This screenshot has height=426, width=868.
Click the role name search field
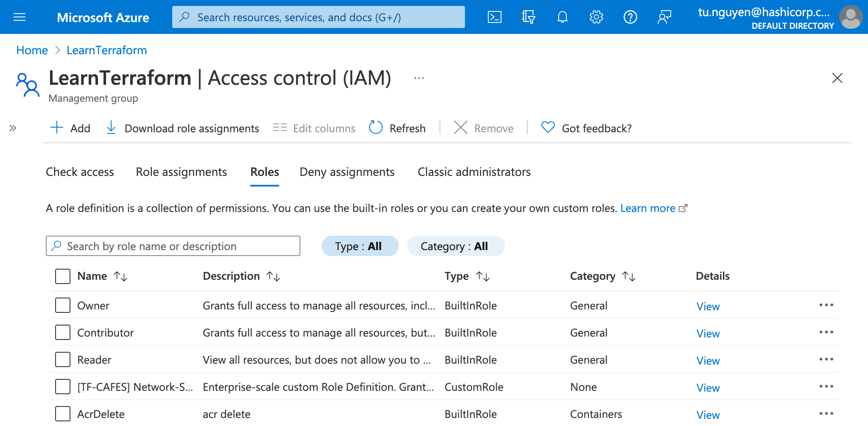pyautogui.click(x=173, y=246)
